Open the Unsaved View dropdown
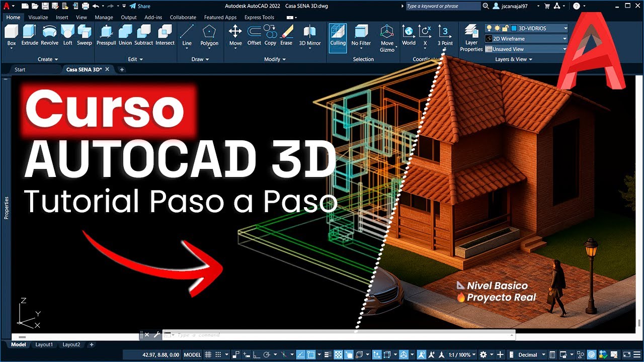This screenshot has width=644, height=362. 526,49
